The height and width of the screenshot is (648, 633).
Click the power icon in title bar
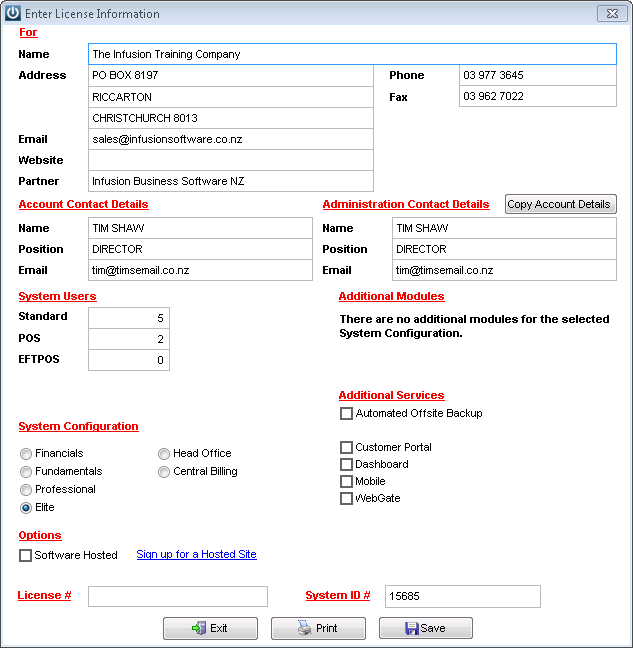13,13
